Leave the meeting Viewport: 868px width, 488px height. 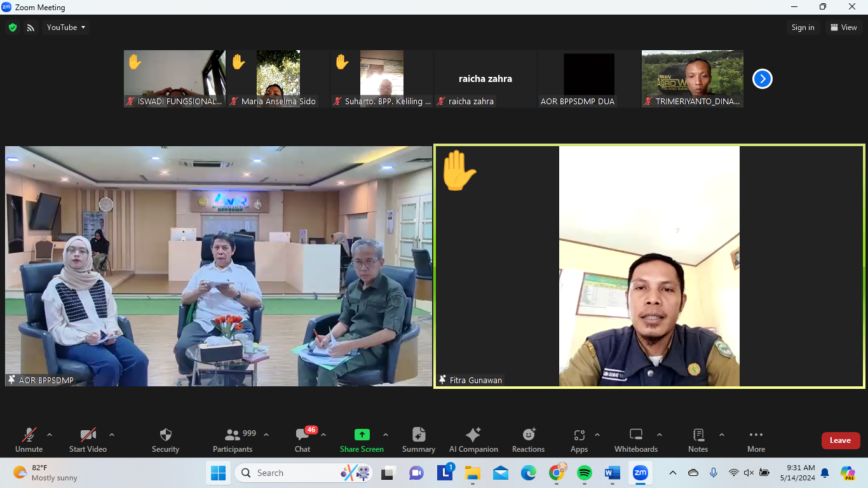tap(840, 440)
